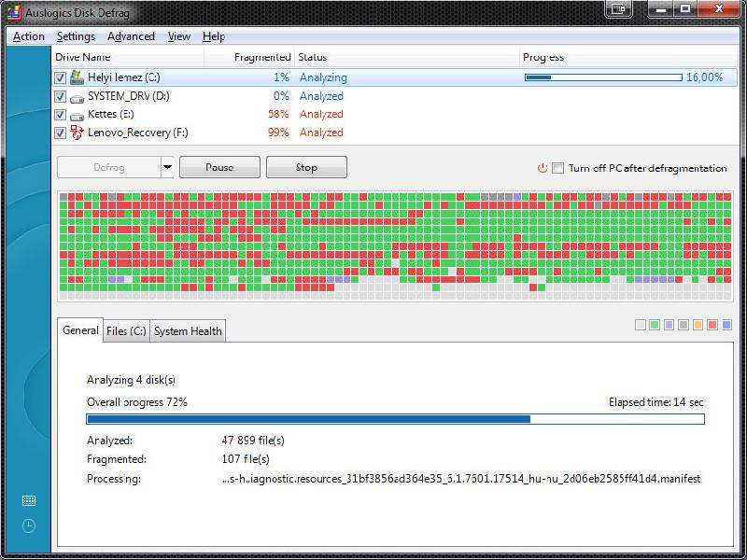The image size is (747, 560).
Task: Sort by Progress column header
Action: pos(628,57)
